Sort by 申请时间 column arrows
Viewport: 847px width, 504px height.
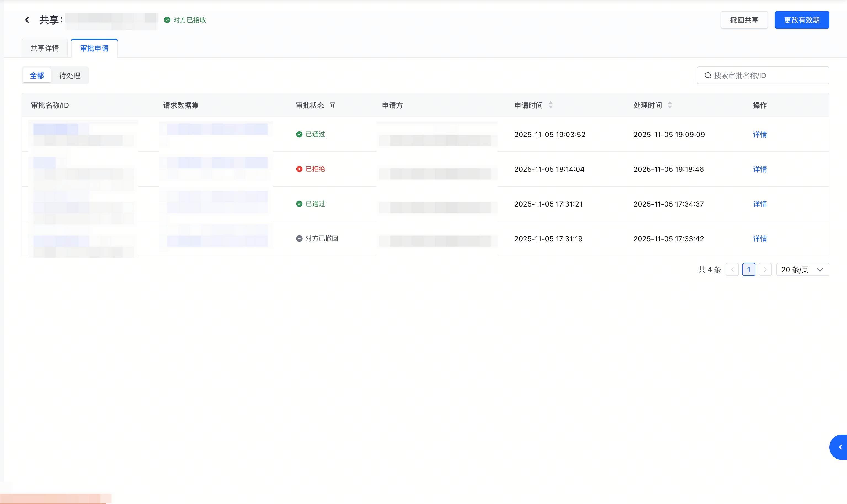pos(550,105)
